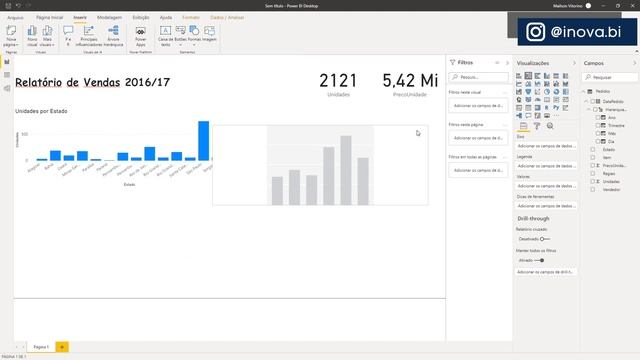
Task: Click the search box in Filtros
Action: coord(478,77)
